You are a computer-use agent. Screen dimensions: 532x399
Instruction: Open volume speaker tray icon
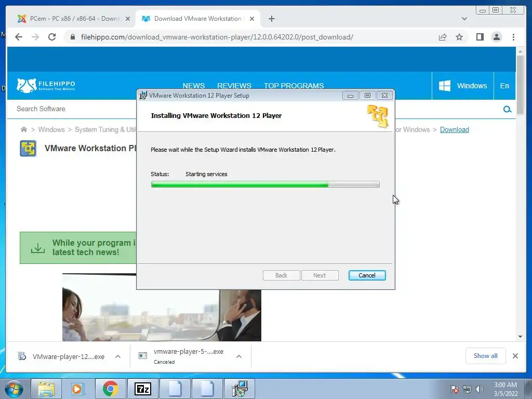pos(479,389)
